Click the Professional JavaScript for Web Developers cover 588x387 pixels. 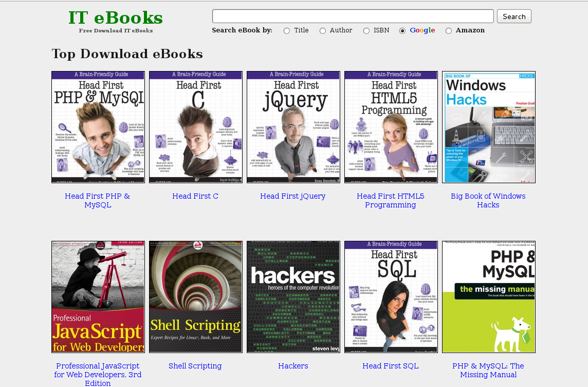[97, 296]
